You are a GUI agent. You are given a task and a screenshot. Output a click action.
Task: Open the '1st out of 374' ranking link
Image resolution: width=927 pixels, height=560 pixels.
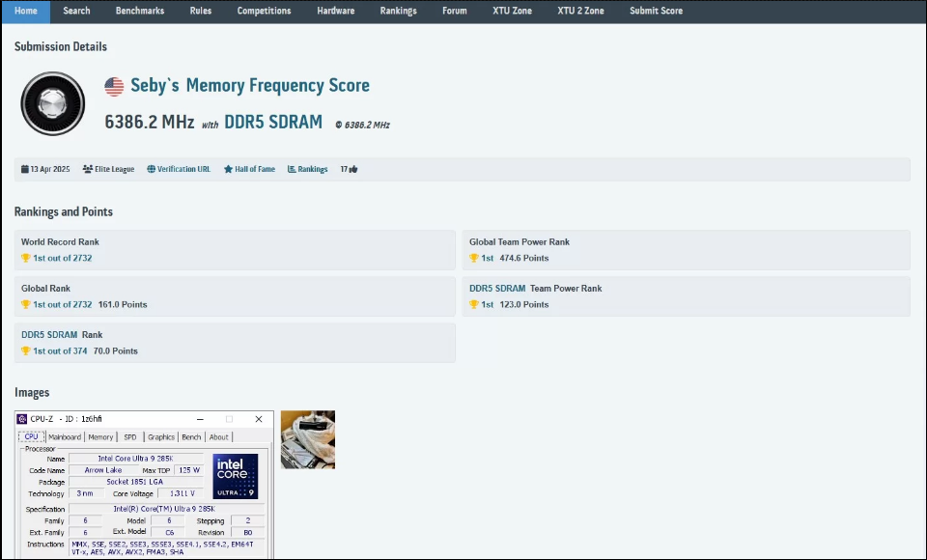[62, 350]
